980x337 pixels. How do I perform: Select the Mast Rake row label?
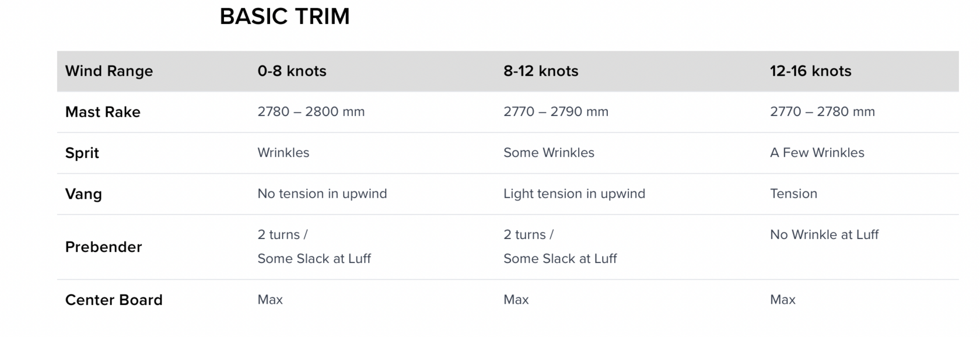pos(103,112)
